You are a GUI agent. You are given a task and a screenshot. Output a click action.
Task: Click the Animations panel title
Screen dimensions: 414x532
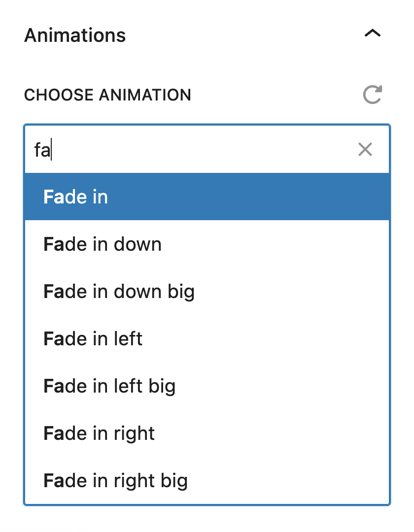click(75, 35)
